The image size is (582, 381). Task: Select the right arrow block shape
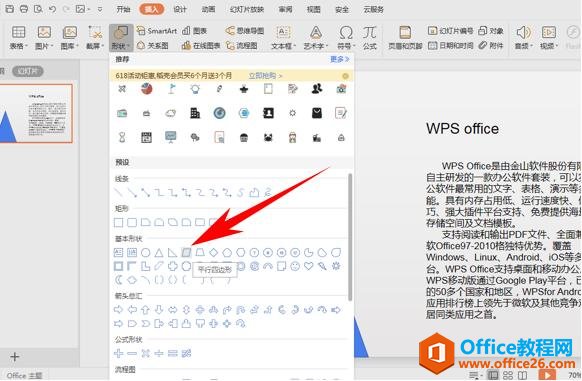coord(118,310)
